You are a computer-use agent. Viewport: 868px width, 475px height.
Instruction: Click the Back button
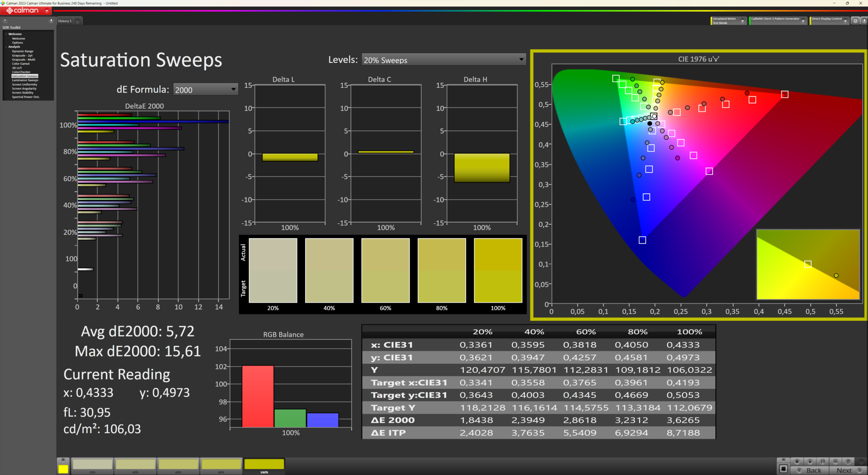[813, 470]
